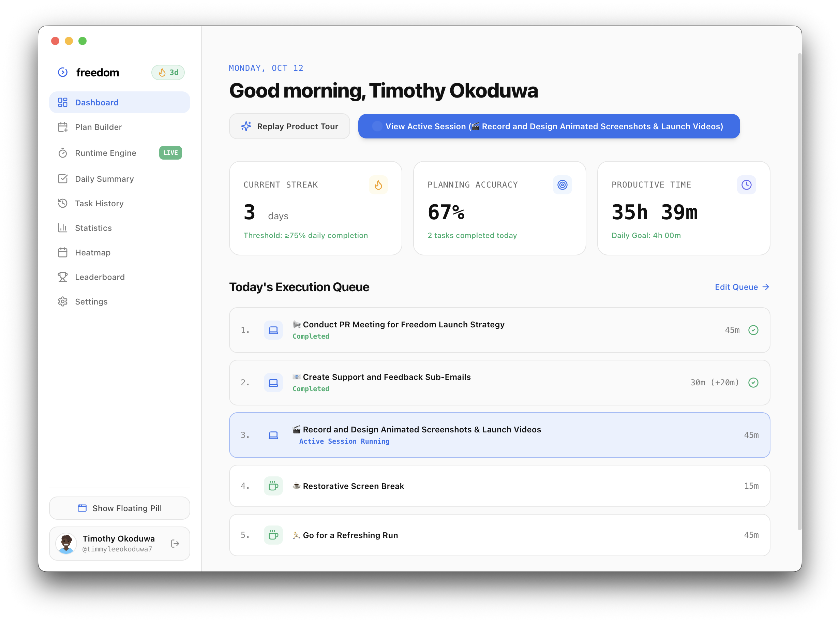Viewport: 840px width, 622px height.
Task: Click the Daily Goal: 4h 00m text
Action: [x=646, y=235]
